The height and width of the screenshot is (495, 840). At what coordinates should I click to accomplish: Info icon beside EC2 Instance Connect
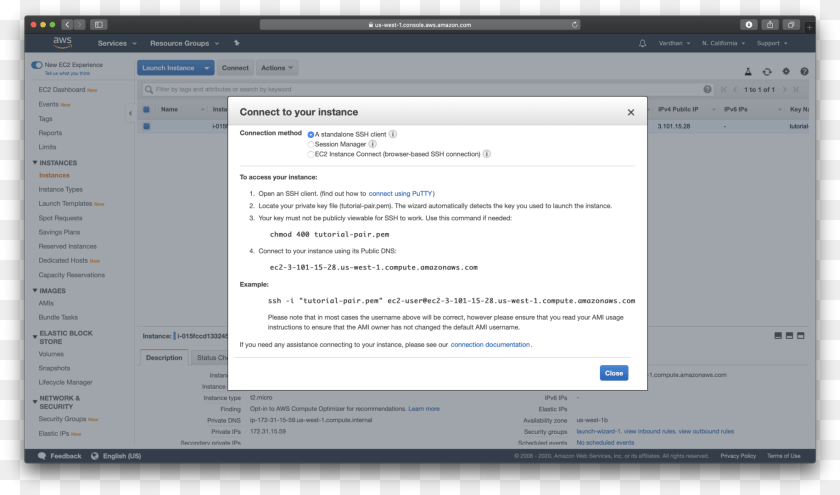pos(486,154)
